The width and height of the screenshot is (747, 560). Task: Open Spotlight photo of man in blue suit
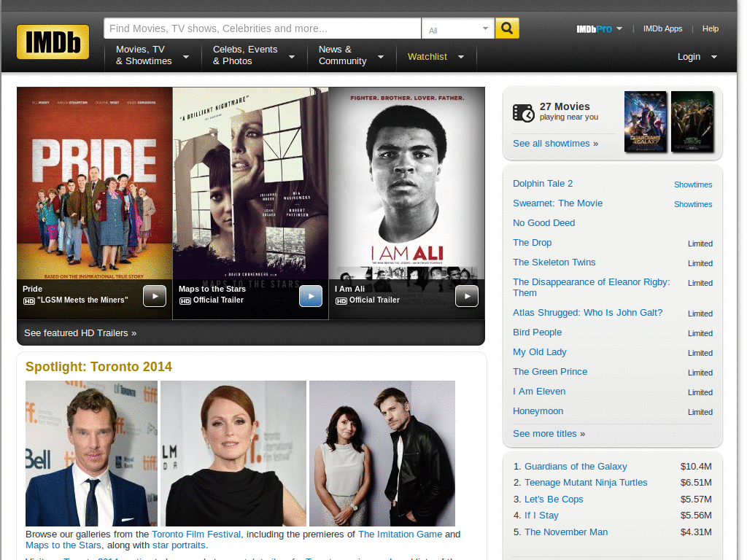click(x=91, y=454)
